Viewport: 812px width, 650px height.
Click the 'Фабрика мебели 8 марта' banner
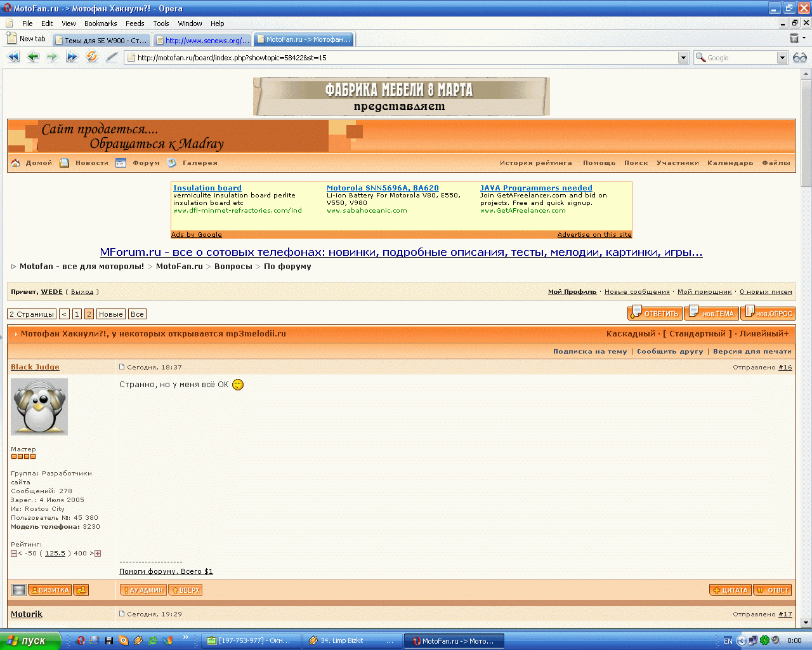402,96
